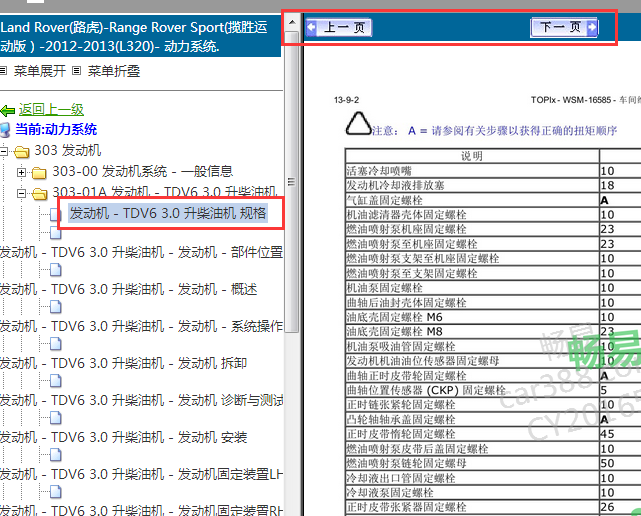The image size is (641, 516).
Task: Click table row 正时皮带惰轮固定螺栓
Action: point(472,434)
